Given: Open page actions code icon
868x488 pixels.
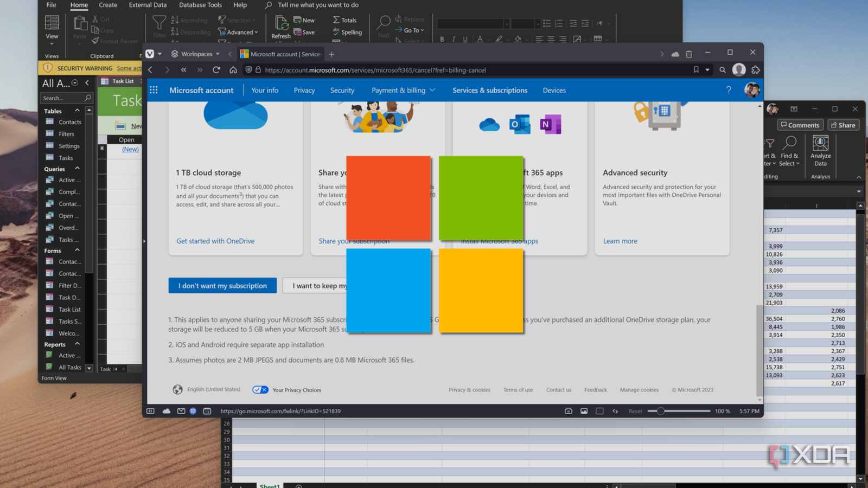Looking at the screenshot, I should coord(615,411).
